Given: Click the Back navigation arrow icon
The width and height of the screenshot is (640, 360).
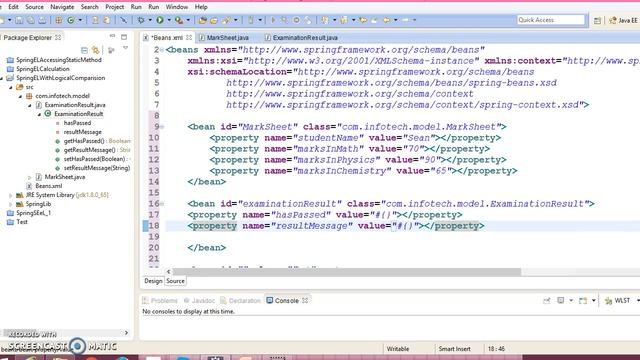Looking at the screenshot, I should [x=386, y=20].
